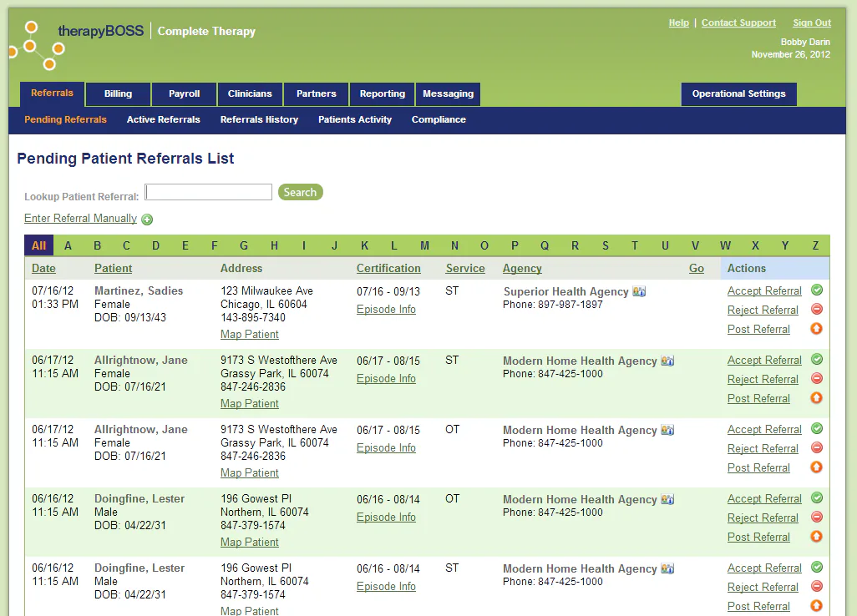Click Contact Support link
857x616 pixels.
pyautogui.click(x=738, y=23)
